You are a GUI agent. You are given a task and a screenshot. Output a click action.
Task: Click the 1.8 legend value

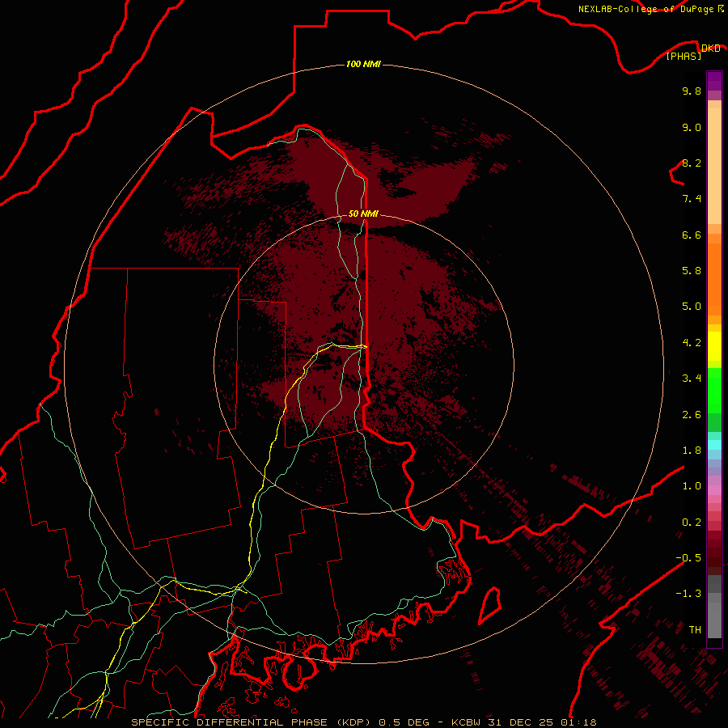click(692, 451)
